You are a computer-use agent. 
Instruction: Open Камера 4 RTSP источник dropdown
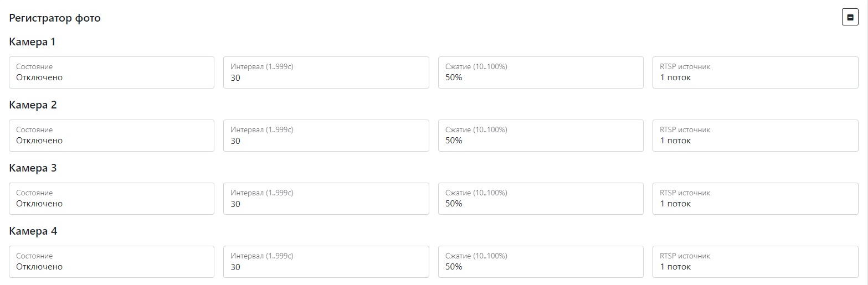(755, 262)
